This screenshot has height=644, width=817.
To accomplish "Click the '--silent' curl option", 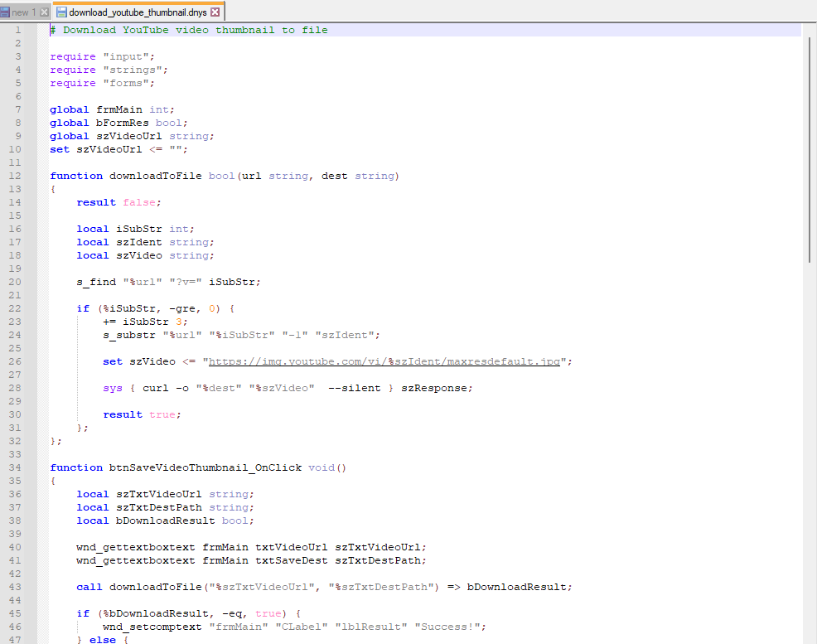I will coord(355,388).
